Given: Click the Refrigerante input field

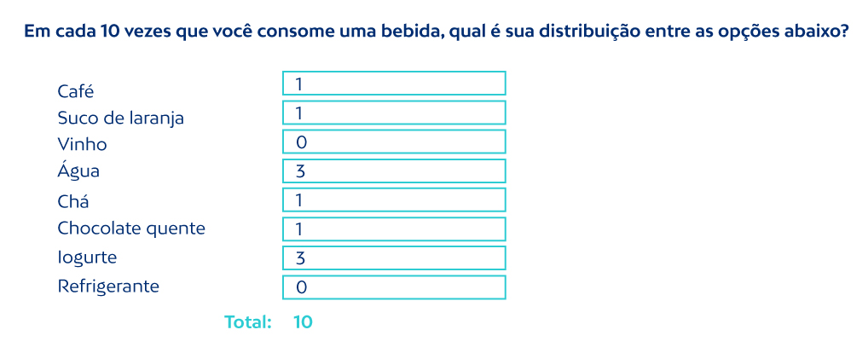Looking at the screenshot, I should point(394,287).
